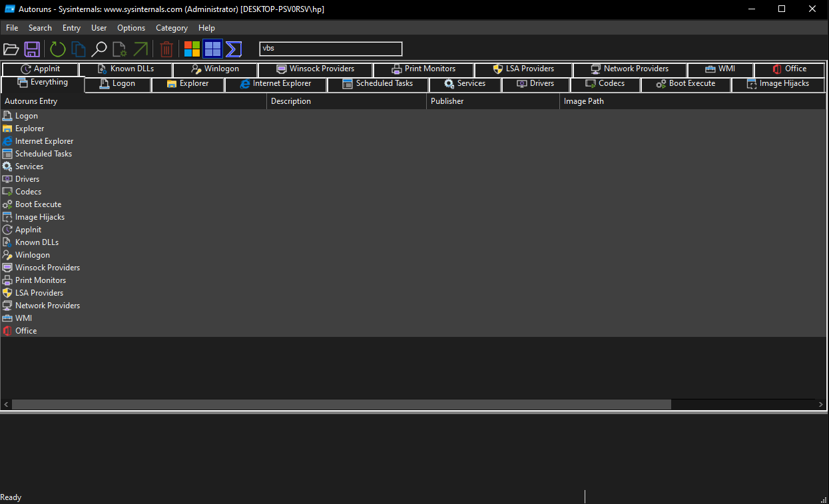Image resolution: width=829 pixels, height=504 pixels.
Task: Open the Category menu
Action: pyautogui.click(x=172, y=28)
